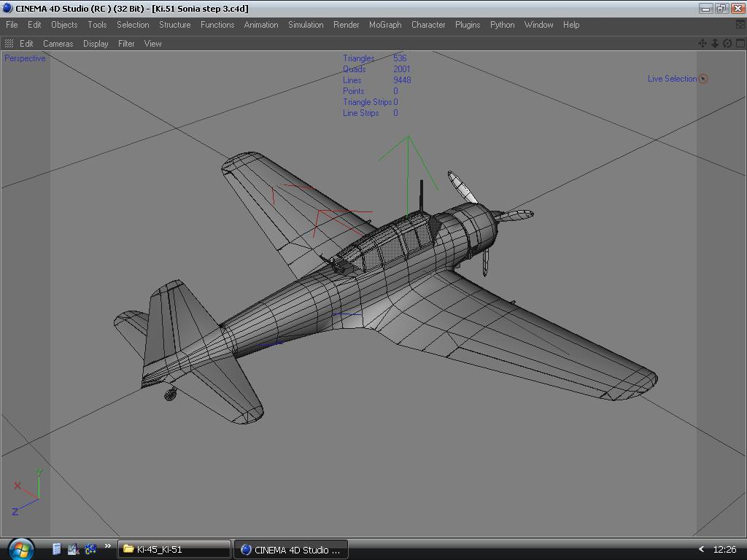This screenshot has height=560, width=747.
Task: Open the Render menu
Action: click(x=346, y=25)
